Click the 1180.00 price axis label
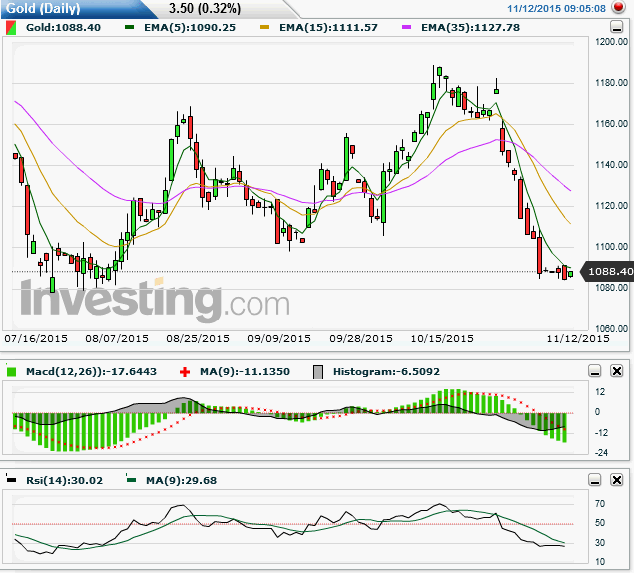634x573 pixels. pos(611,82)
